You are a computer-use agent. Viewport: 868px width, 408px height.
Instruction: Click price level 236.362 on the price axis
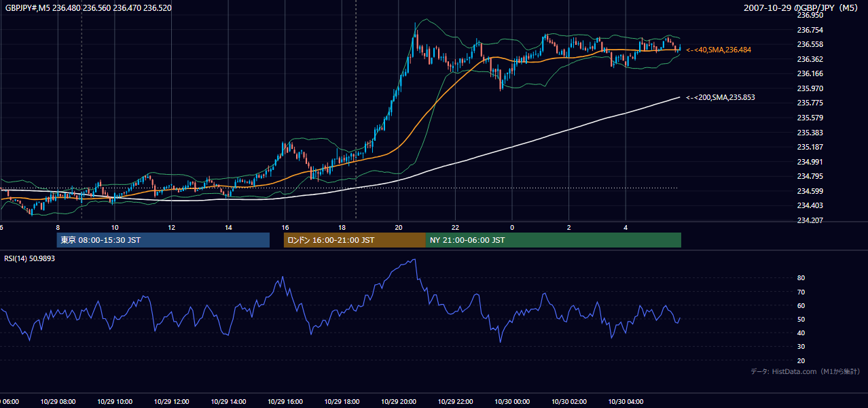(810, 59)
